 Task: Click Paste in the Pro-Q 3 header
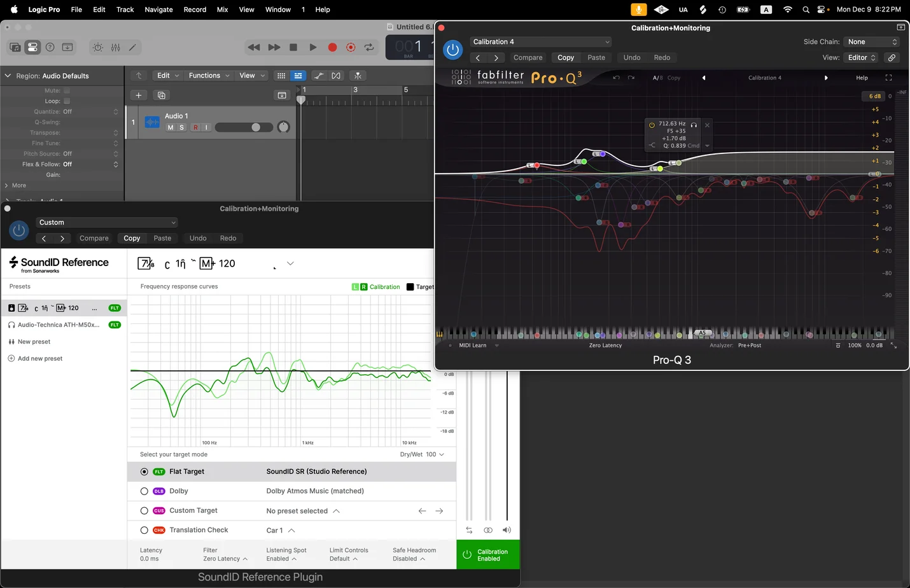[x=596, y=57]
